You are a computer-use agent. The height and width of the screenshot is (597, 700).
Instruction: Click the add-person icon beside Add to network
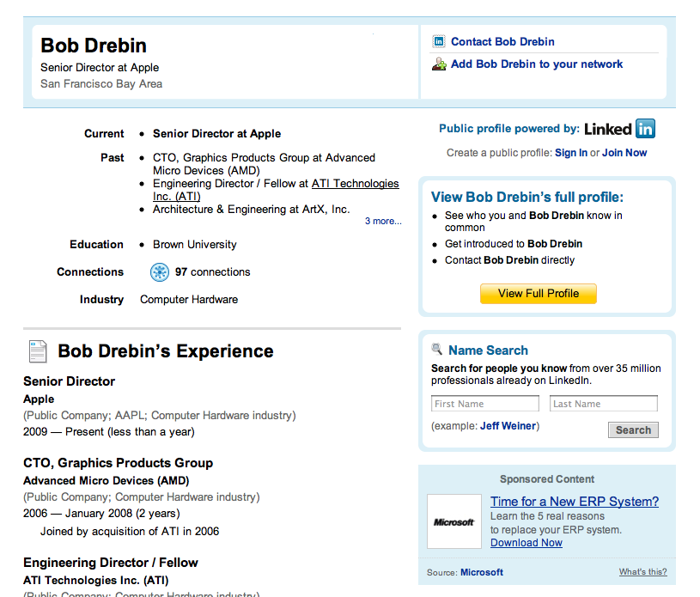point(439,64)
